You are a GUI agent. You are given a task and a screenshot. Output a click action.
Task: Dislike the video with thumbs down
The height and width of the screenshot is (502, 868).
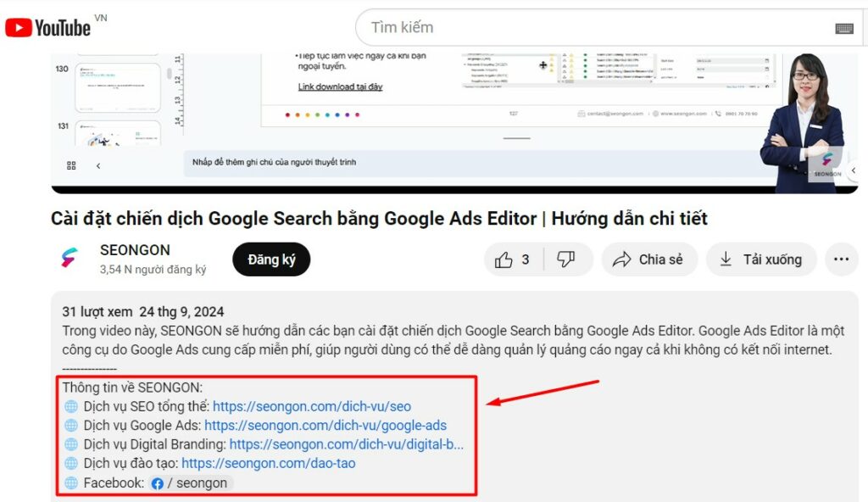tap(566, 259)
